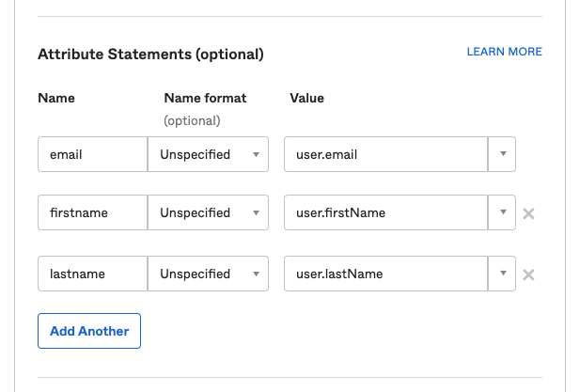Expand the email Name format dropdown
Screen dimensions: 580x392
pos(209,154)
